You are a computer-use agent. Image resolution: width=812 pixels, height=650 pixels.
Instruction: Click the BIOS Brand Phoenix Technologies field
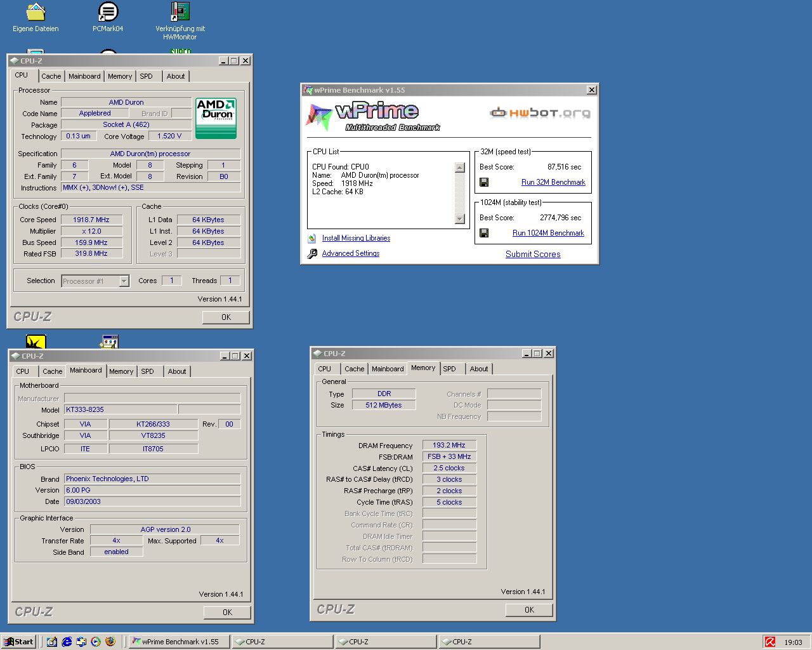(x=152, y=479)
